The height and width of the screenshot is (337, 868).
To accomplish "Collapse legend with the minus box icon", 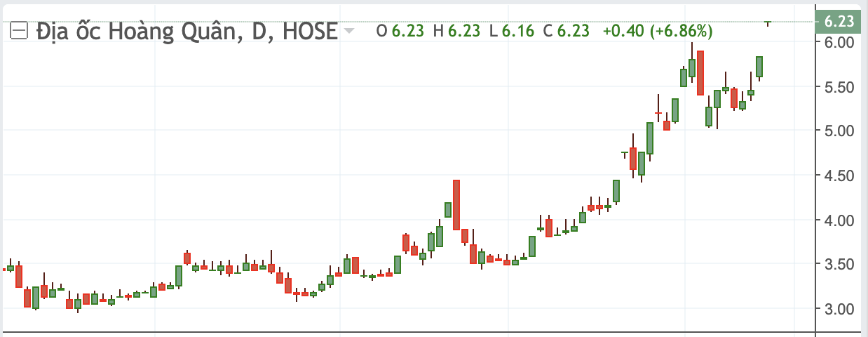I will pyautogui.click(x=19, y=31).
